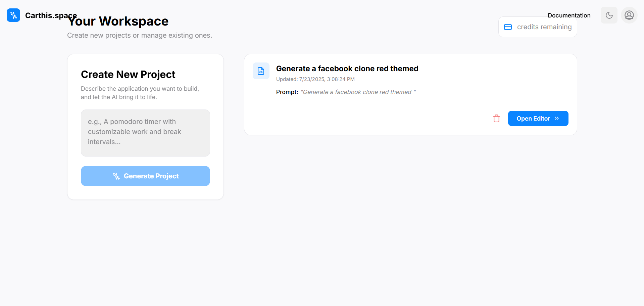Screen dimensions: 644x306
Task: Delete the facebook clone project via trash icon
Action: tap(497, 119)
